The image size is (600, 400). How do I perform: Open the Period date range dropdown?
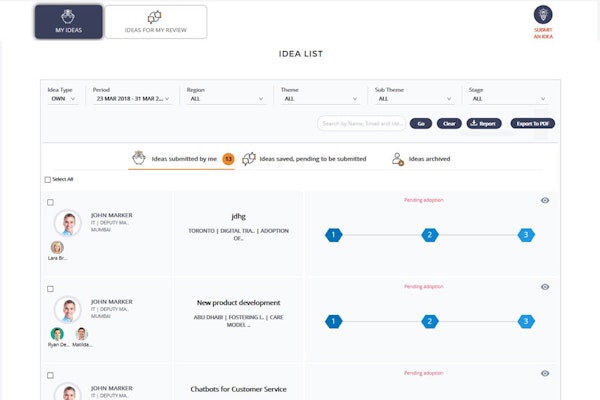tap(133, 99)
